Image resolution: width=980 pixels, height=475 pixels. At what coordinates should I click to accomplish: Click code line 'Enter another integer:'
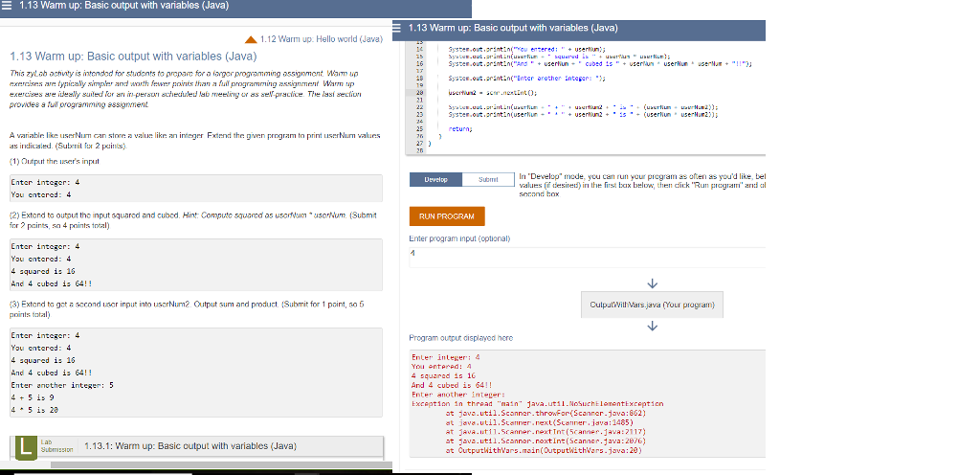pyautogui.click(x=527, y=79)
